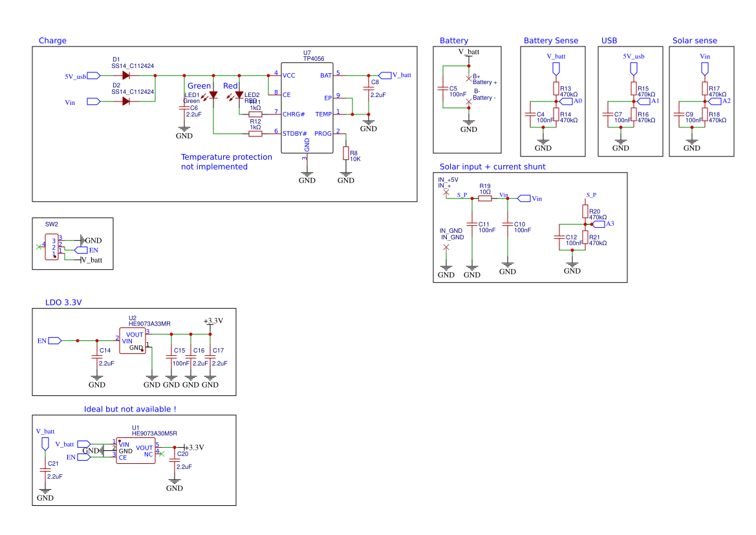Click the 'Battery Sense' section title
756x535 pixels.
coord(550,41)
